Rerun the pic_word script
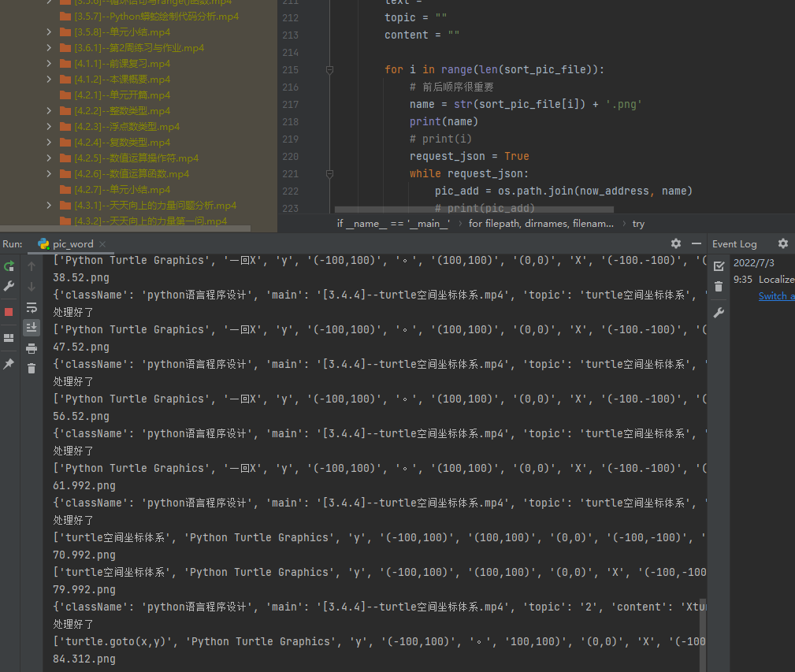 pyautogui.click(x=9, y=266)
